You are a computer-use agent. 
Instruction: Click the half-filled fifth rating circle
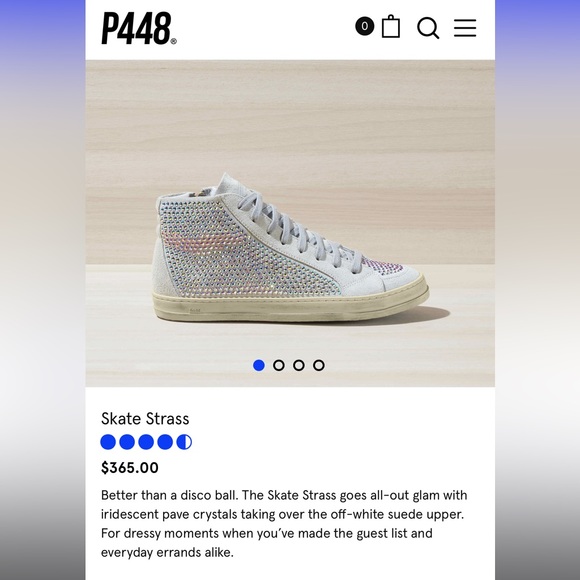[x=184, y=442]
